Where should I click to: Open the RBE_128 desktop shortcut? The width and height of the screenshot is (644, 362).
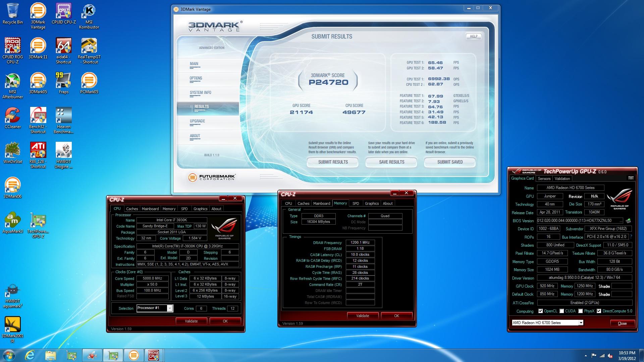(x=38, y=155)
